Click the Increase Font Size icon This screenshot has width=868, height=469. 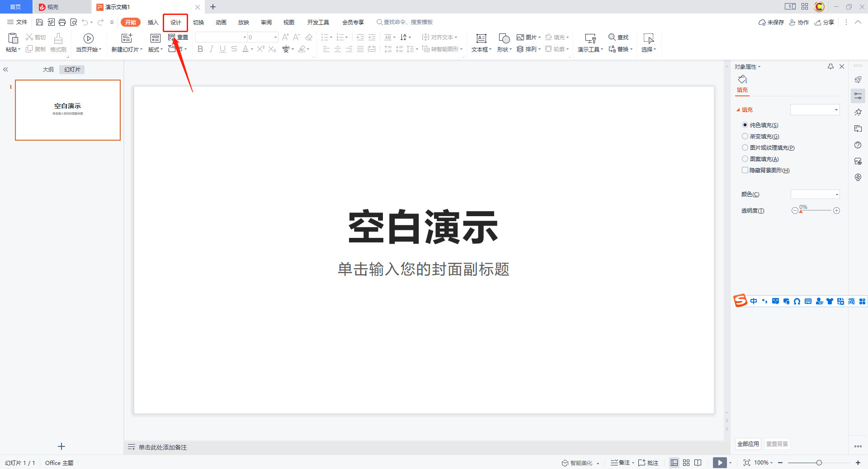click(x=285, y=37)
